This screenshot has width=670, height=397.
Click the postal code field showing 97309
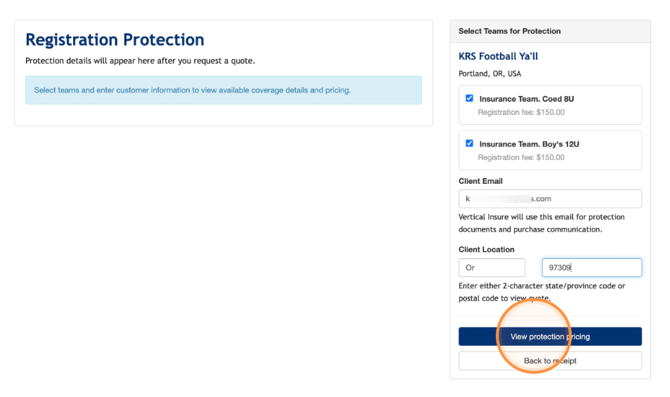point(592,268)
